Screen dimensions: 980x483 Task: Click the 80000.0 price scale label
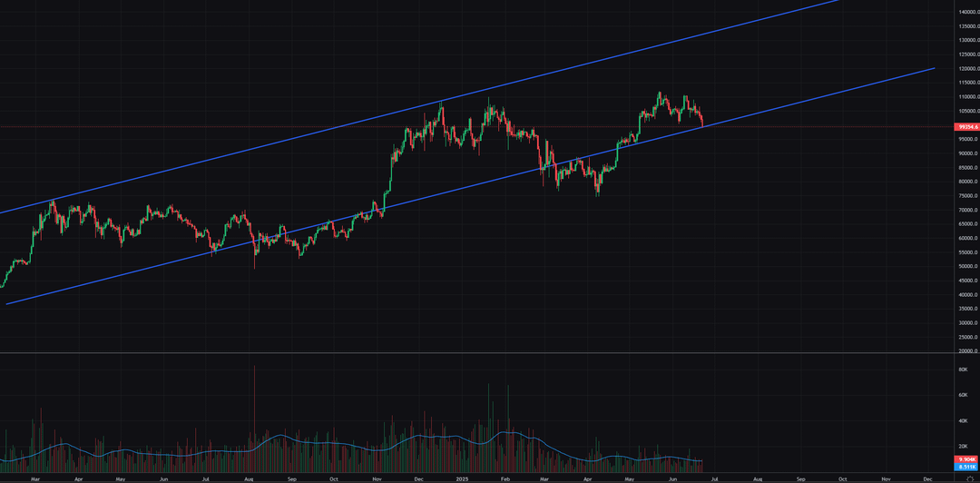(x=967, y=182)
